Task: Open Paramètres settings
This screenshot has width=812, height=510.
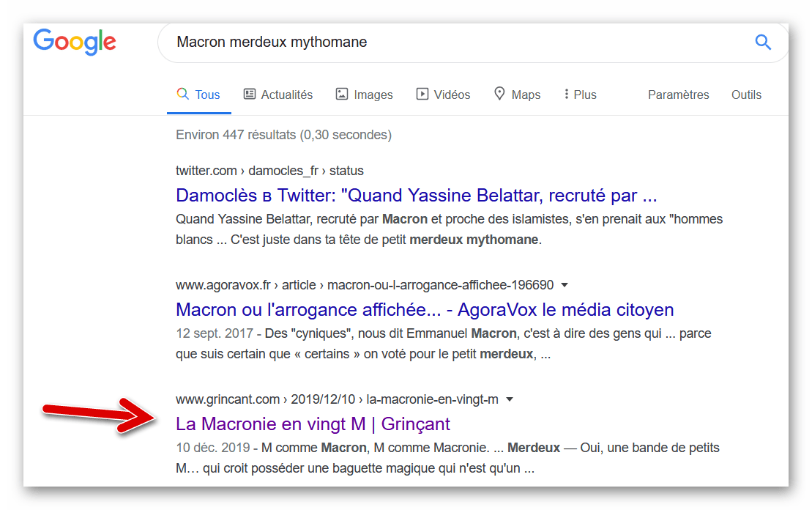Action: tap(679, 95)
